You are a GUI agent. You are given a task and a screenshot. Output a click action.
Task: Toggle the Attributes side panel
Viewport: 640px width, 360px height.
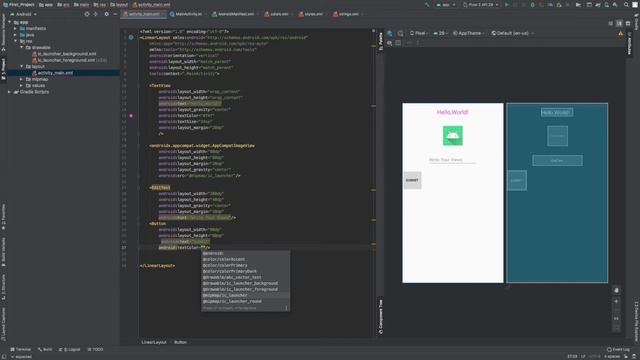pyautogui.click(x=629, y=43)
